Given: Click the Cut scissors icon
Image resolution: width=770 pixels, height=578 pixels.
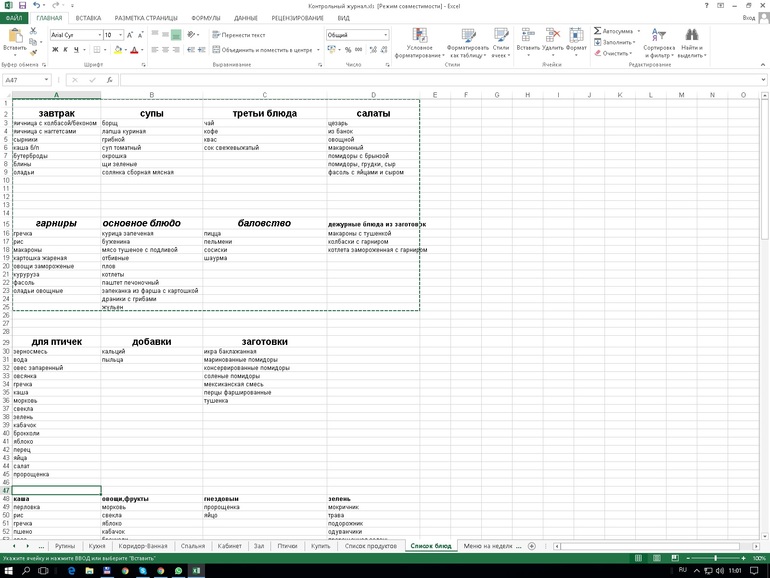Looking at the screenshot, I should pyautogui.click(x=35, y=33).
